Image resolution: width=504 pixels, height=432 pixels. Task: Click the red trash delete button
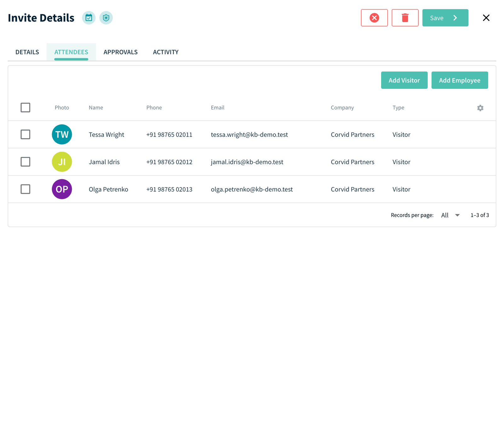point(405,18)
